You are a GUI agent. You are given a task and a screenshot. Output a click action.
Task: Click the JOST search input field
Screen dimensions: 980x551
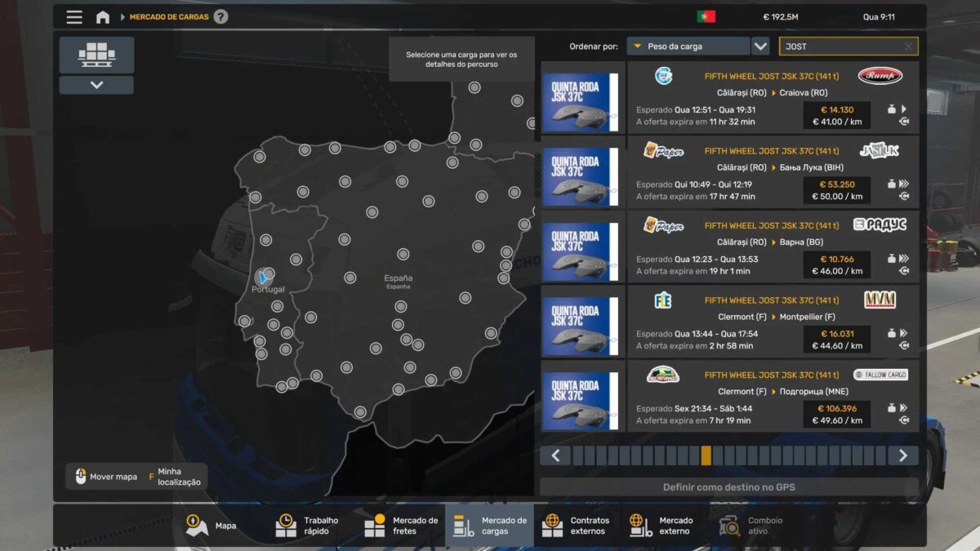click(840, 47)
